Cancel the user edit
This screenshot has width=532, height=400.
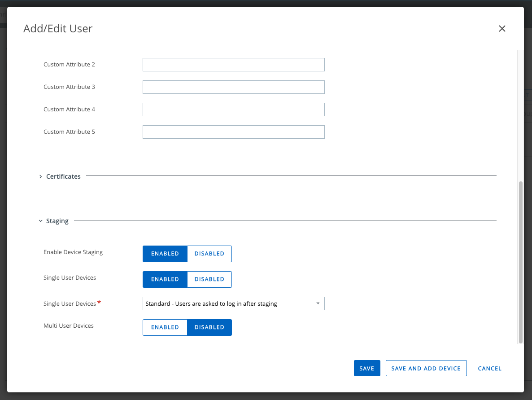click(489, 368)
